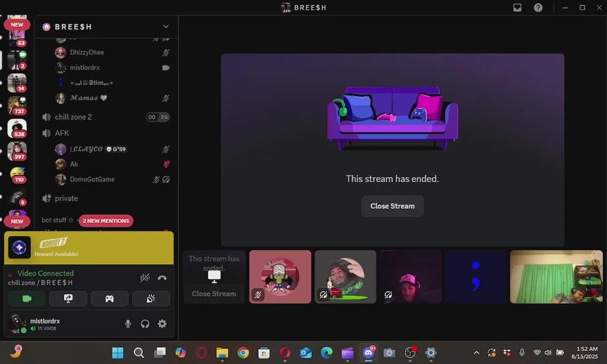
Task: Select the green curtain webcam tile
Action: [556, 277]
